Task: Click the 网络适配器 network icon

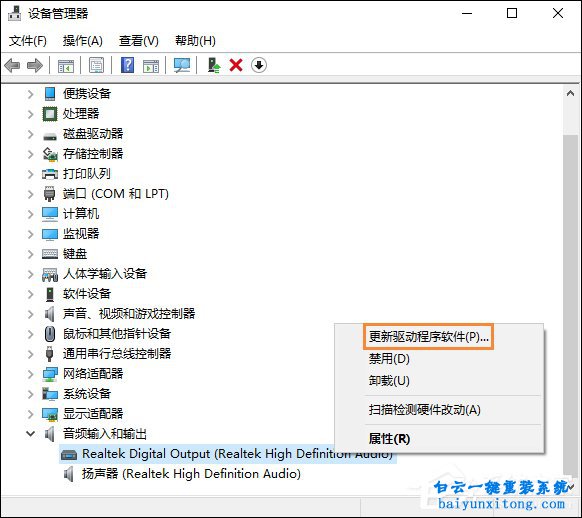Action: point(50,374)
